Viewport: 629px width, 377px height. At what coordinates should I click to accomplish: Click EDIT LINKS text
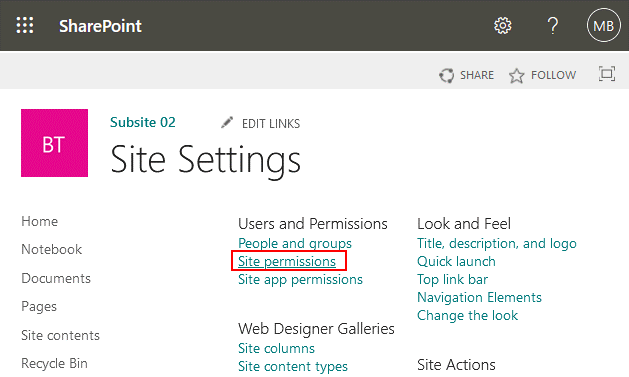(x=271, y=124)
